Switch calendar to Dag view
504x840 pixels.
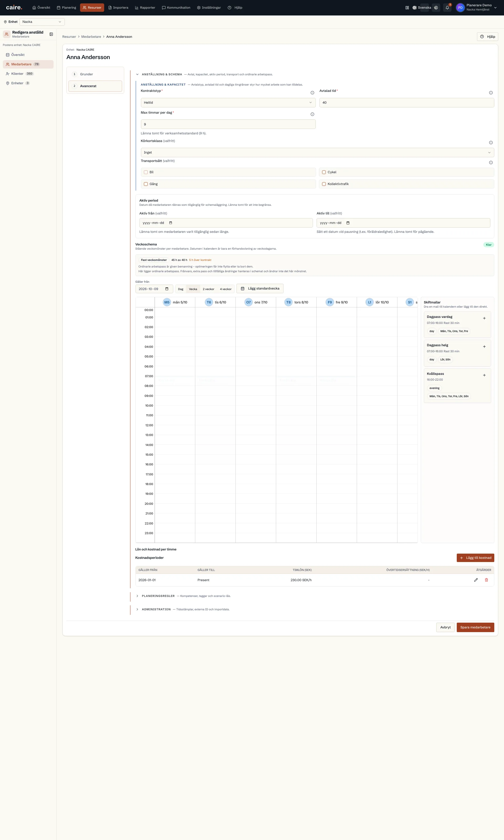click(181, 289)
